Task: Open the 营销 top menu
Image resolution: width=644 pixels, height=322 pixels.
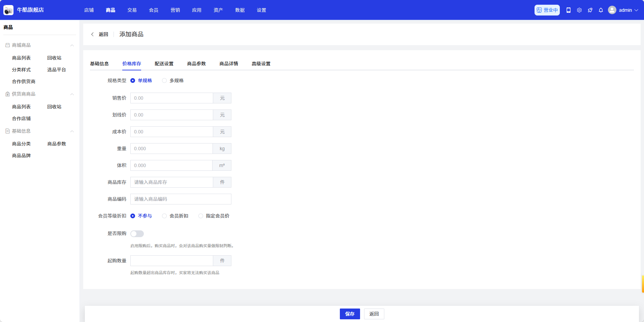Action: pyautogui.click(x=175, y=10)
